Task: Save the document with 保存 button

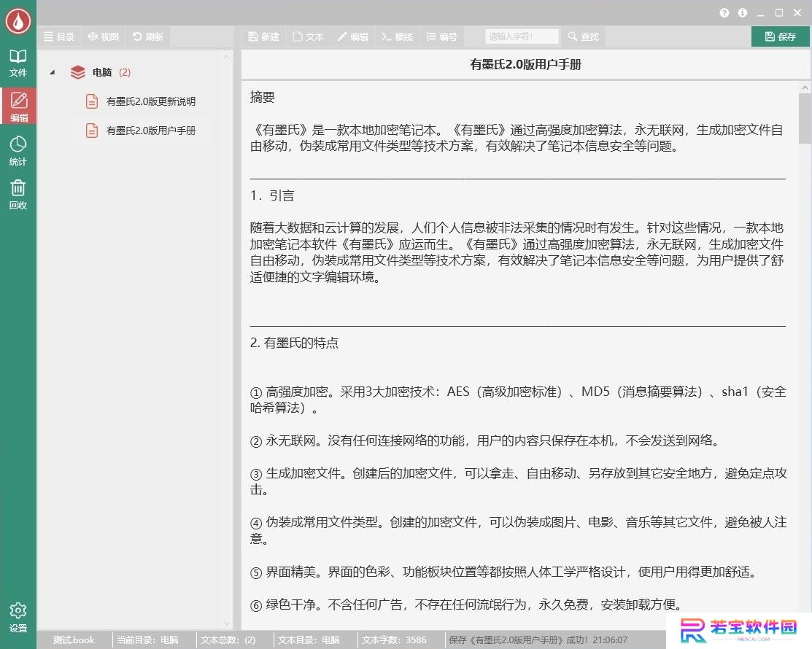Action: pos(781,36)
